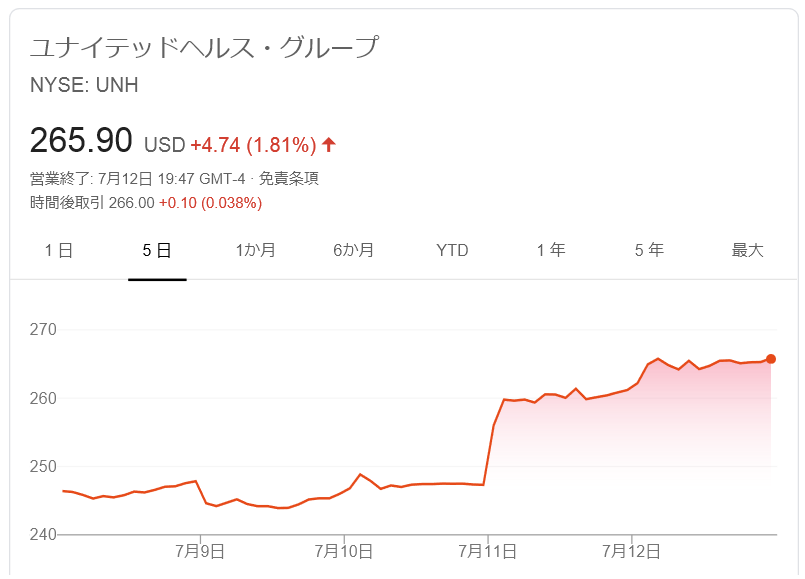805x579 pixels.
Task: Select the 5日 time range tab
Action: pos(157,250)
